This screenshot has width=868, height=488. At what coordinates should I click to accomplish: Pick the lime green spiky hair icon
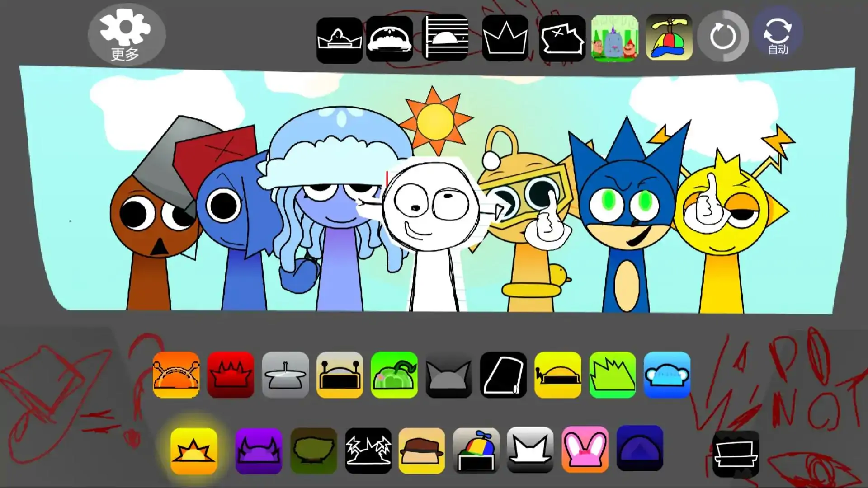(613, 375)
